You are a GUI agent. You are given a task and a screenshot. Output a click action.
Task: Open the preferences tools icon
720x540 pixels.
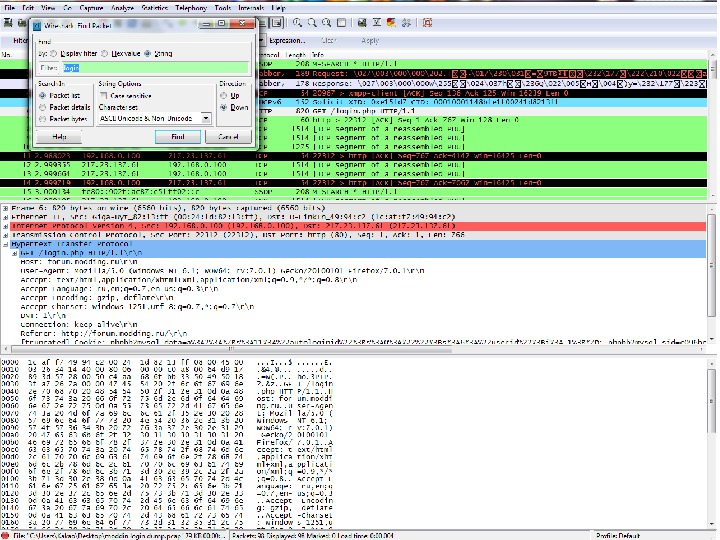pos(406,22)
